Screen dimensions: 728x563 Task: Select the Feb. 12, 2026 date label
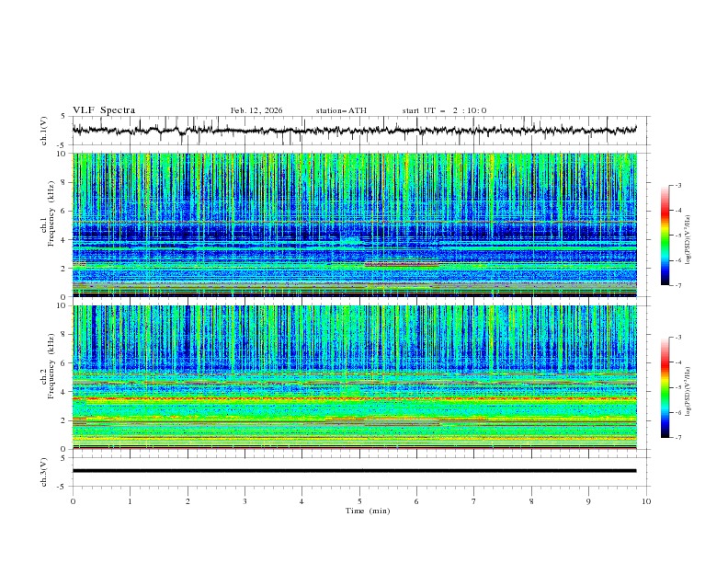(x=256, y=110)
